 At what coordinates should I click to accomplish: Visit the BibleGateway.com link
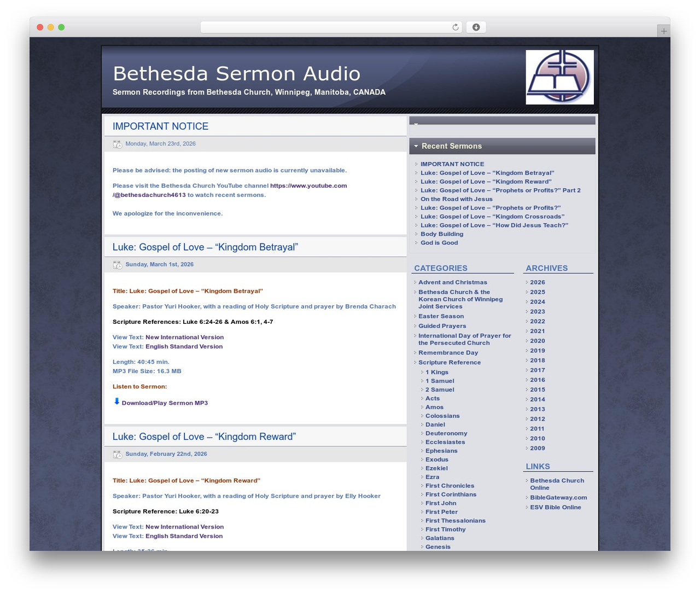pos(558,498)
